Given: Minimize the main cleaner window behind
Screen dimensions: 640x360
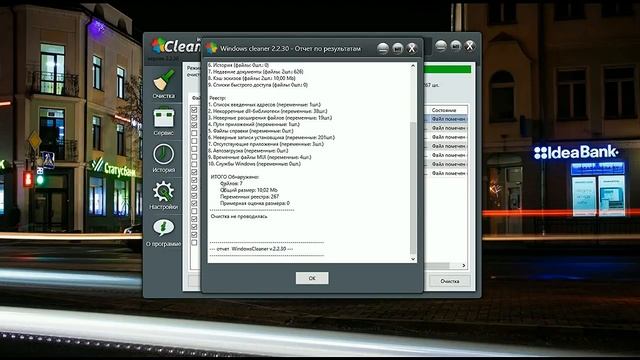Looking at the screenshot, I should [440, 45].
